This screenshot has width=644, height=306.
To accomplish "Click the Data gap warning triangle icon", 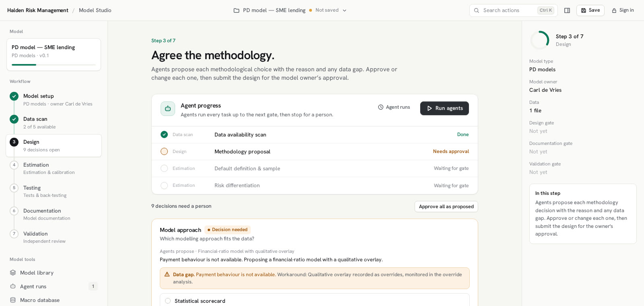I will (167, 274).
